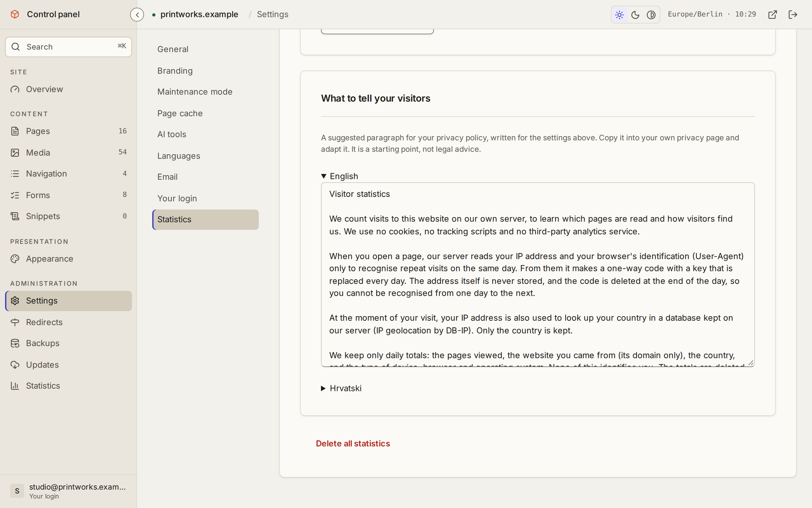812x508 pixels.
Task: Open the site in a new window icon
Action: coord(772,15)
